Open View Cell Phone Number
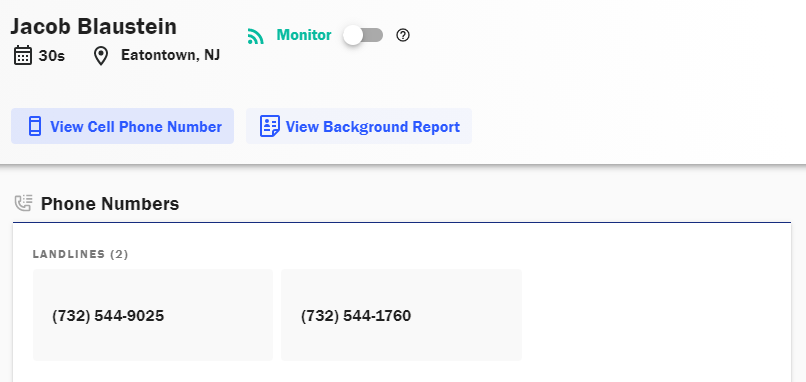The image size is (806, 382). point(122,126)
